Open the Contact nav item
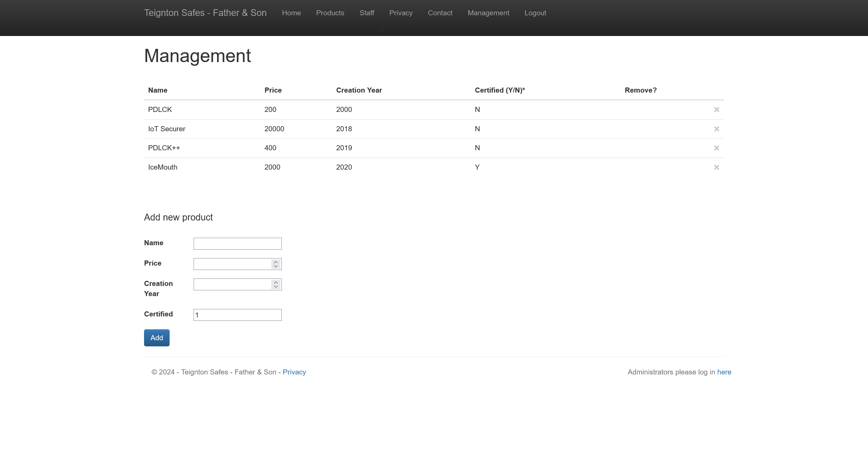This screenshot has height=465, width=868. [x=440, y=13]
